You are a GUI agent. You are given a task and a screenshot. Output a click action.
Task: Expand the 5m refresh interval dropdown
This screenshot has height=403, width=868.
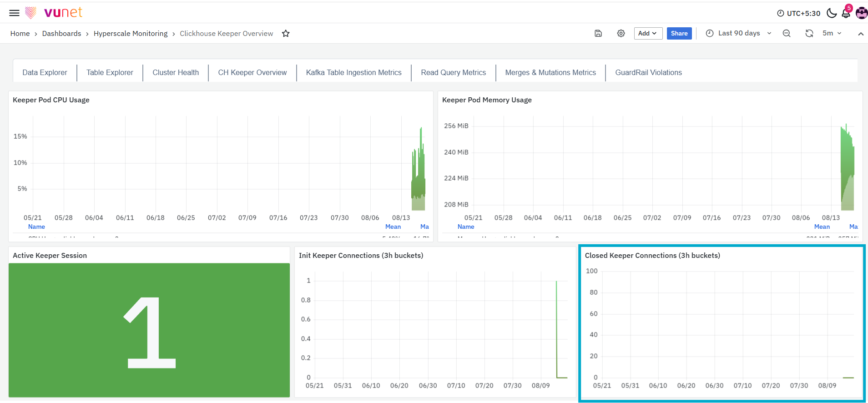pyautogui.click(x=832, y=33)
